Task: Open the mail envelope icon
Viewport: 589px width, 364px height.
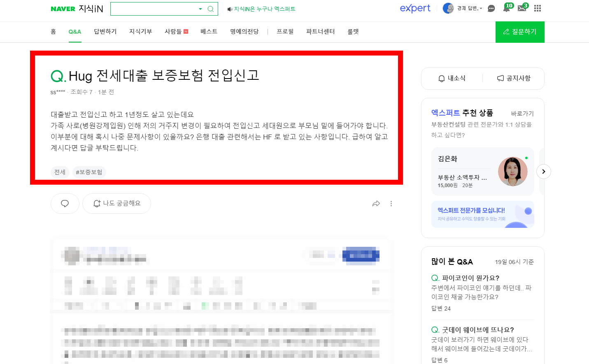Action: point(522,8)
